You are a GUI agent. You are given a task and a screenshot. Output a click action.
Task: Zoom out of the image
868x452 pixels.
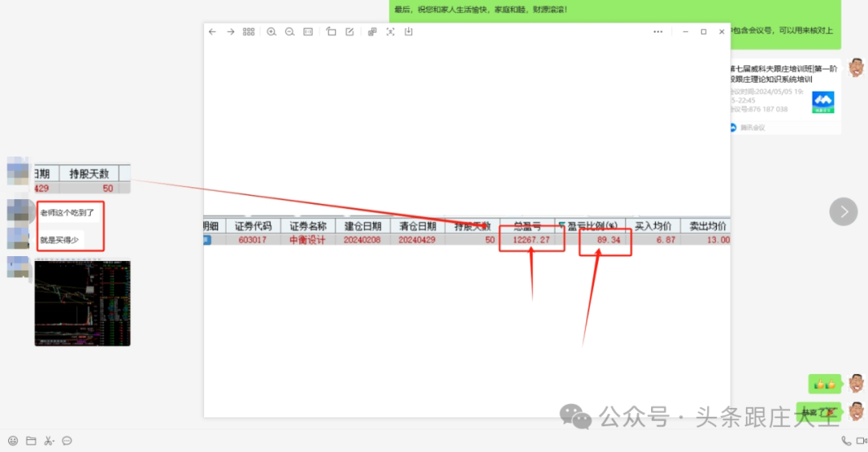290,32
